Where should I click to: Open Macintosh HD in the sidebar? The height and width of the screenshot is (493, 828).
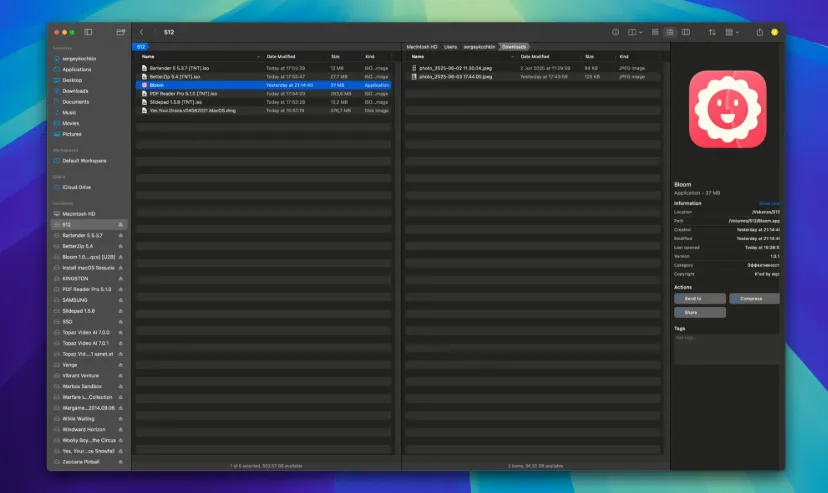point(79,214)
